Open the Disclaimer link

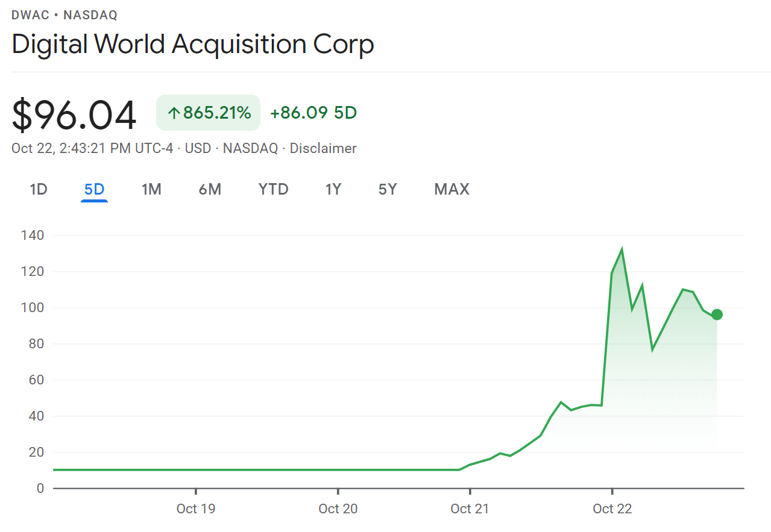[323, 148]
